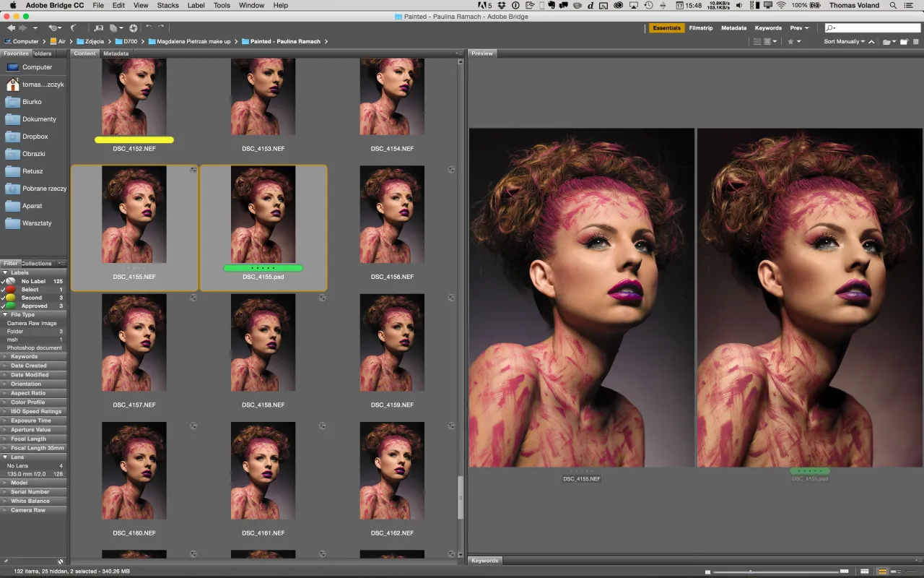Select the DSC_4157.NEF thumbnail
The height and width of the screenshot is (578, 924).
point(134,342)
